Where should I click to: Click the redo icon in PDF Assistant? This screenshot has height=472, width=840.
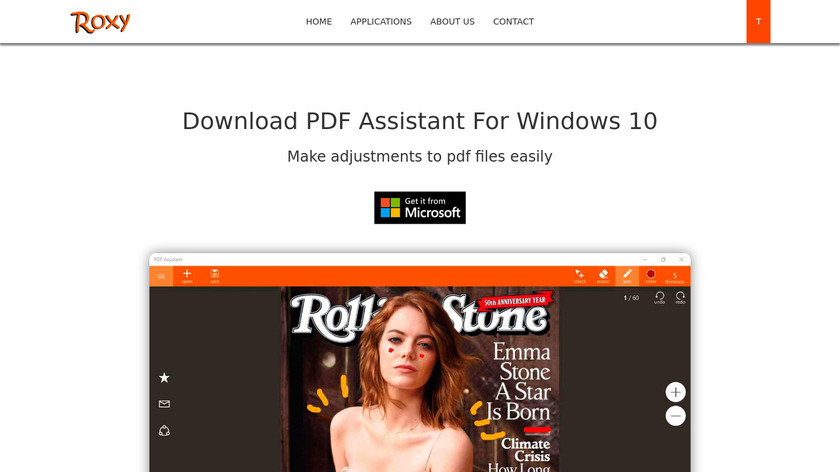[680, 298]
